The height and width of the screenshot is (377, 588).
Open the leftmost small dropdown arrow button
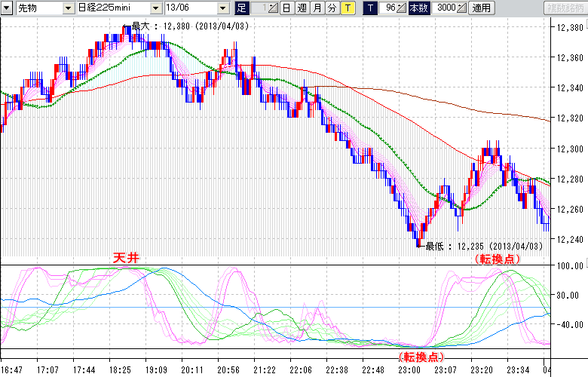coord(7,8)
